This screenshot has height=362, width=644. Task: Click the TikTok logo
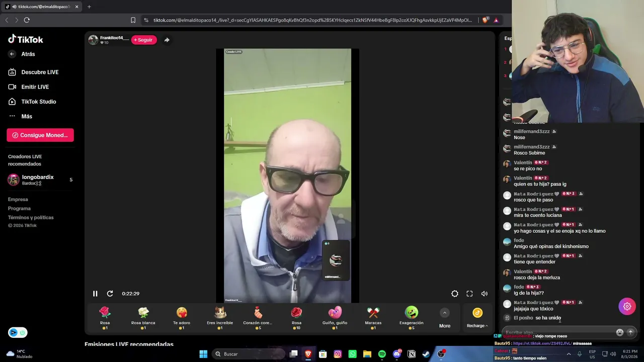click(x=26, y=39)
